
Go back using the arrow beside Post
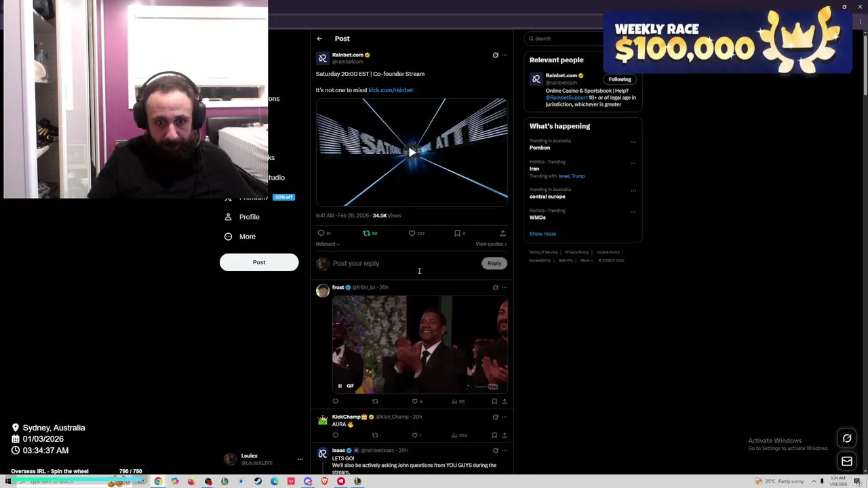[319, 39]
